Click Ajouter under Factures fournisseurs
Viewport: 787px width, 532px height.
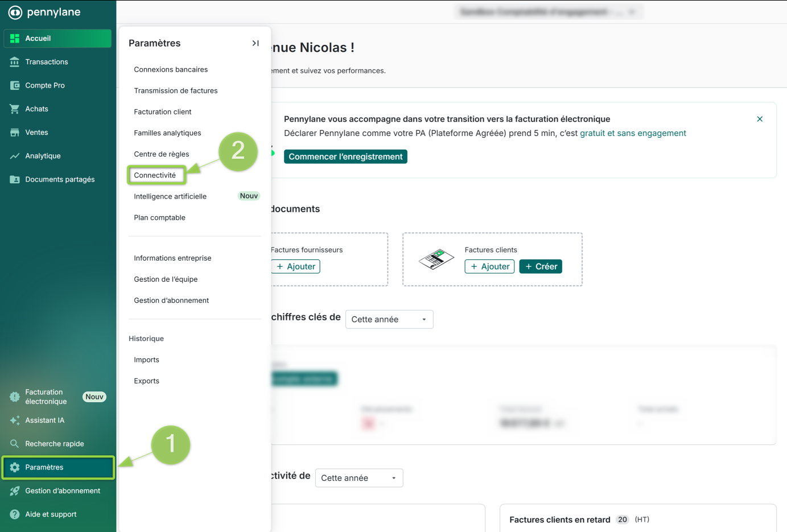point(296,266)
